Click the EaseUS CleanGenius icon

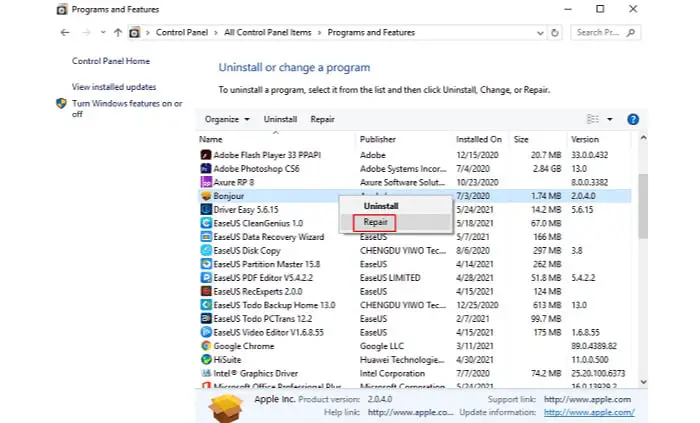pyautogui.click(x=206, y=223)
